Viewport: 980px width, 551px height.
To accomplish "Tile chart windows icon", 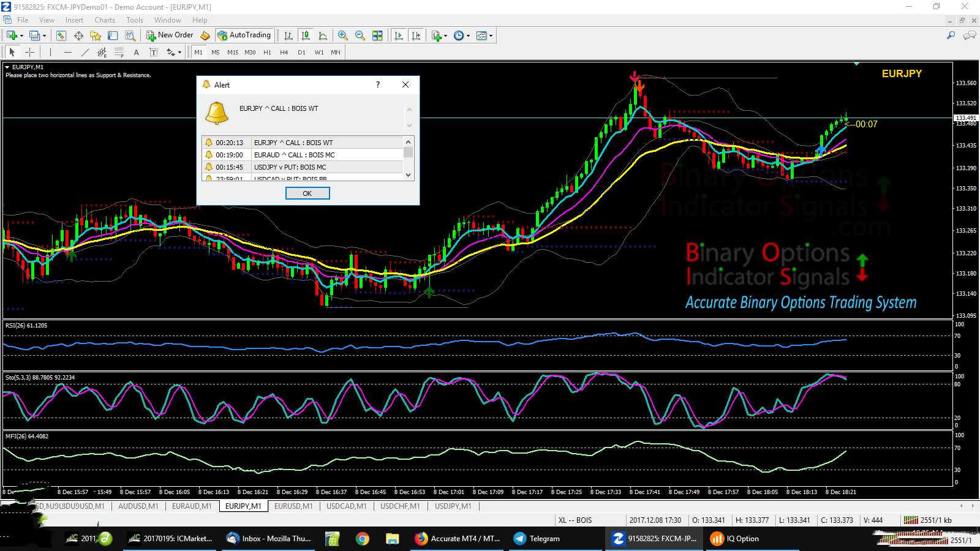I will pyautogui.click(x=377, y=36).
